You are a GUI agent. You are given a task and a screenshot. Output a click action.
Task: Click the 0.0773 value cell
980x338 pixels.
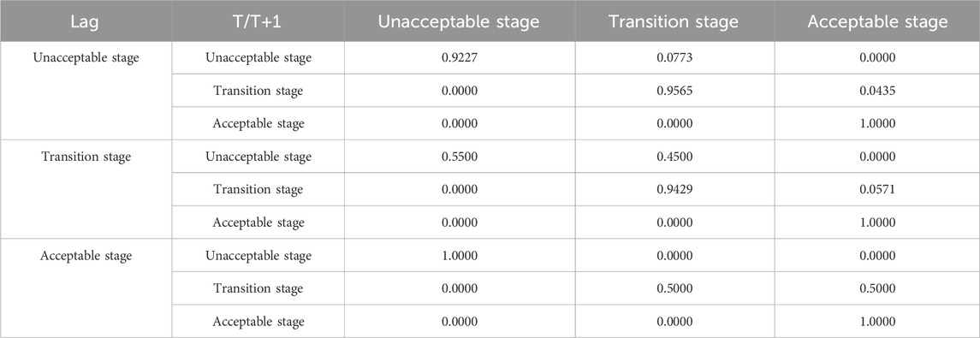[674, 58]
